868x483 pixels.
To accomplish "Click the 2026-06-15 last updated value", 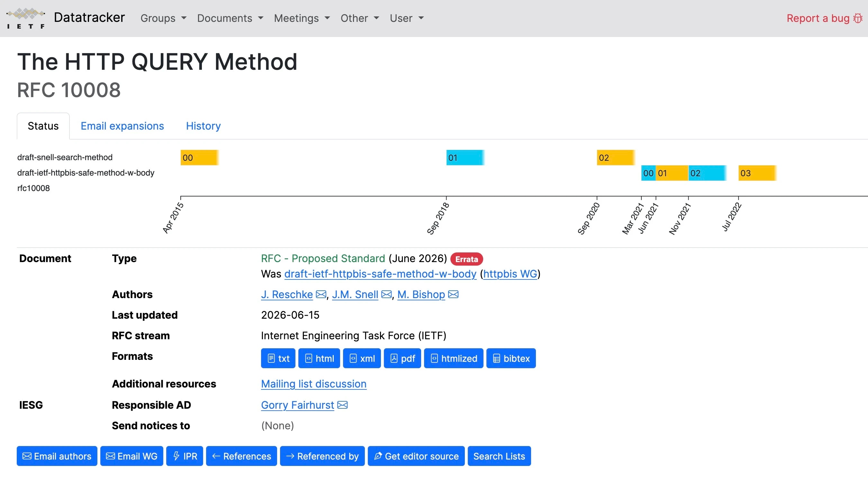I will 290,315.
